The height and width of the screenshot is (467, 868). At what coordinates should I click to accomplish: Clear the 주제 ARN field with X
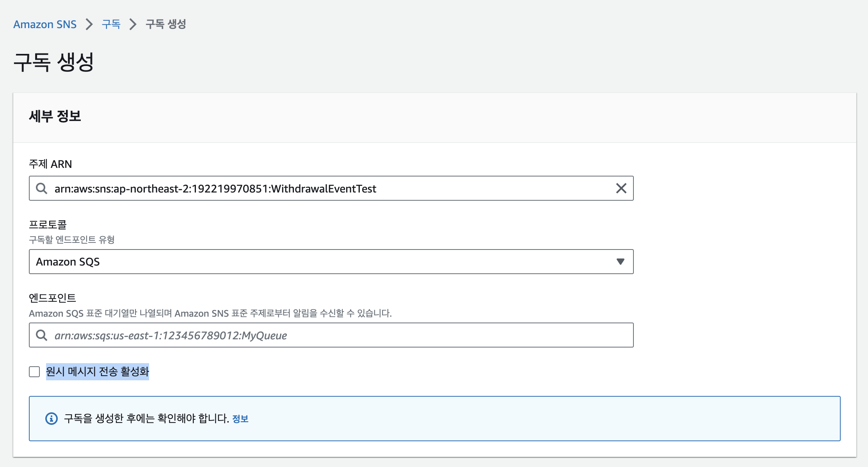pos(621,188)
